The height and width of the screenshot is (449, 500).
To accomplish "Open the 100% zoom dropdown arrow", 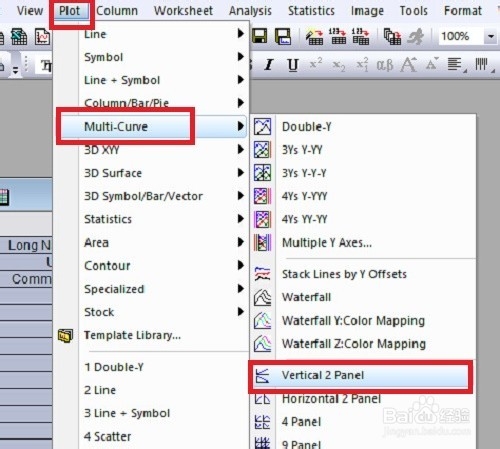I will click(491, 36).
